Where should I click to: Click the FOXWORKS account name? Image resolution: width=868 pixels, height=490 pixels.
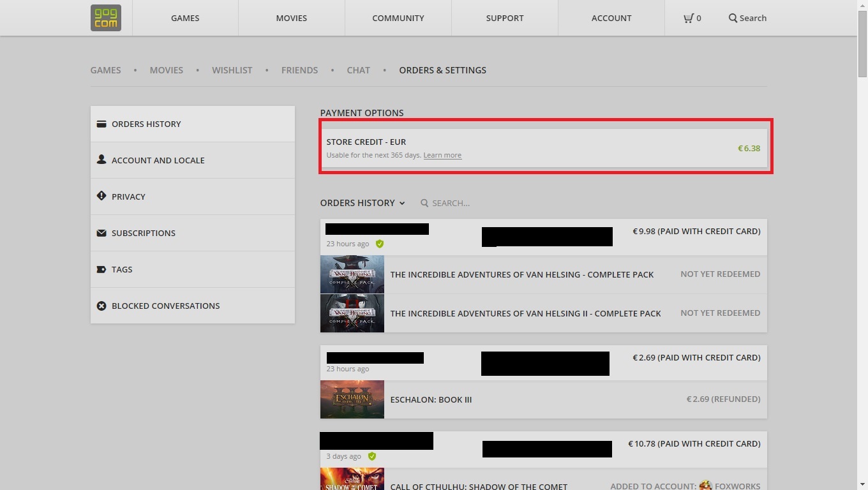click(737, 486)
